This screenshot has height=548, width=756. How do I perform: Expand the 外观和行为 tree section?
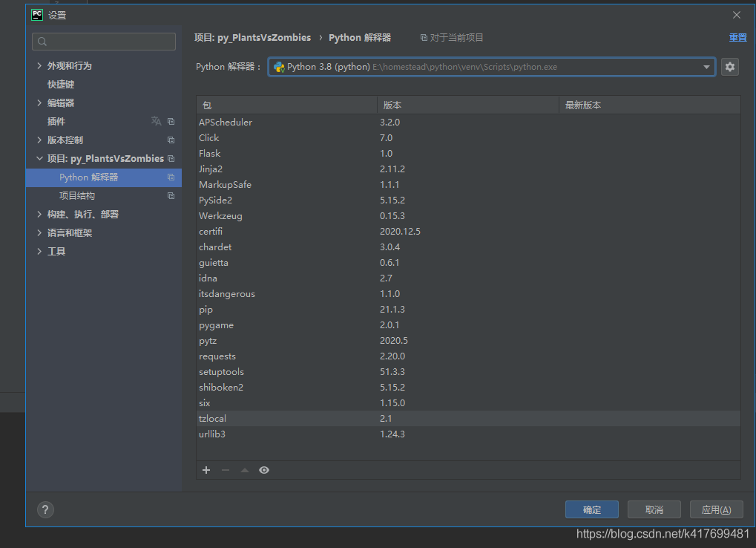pyautogui.click(x=39, y=66)
